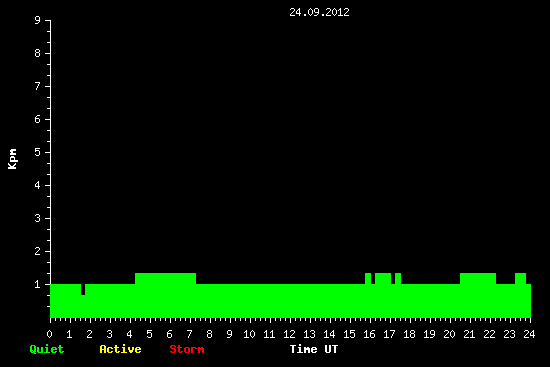Viewport: 550px width, 367px height.
Task: Click the hour 18 label on time axis
Action: click(x=409, y=334)
